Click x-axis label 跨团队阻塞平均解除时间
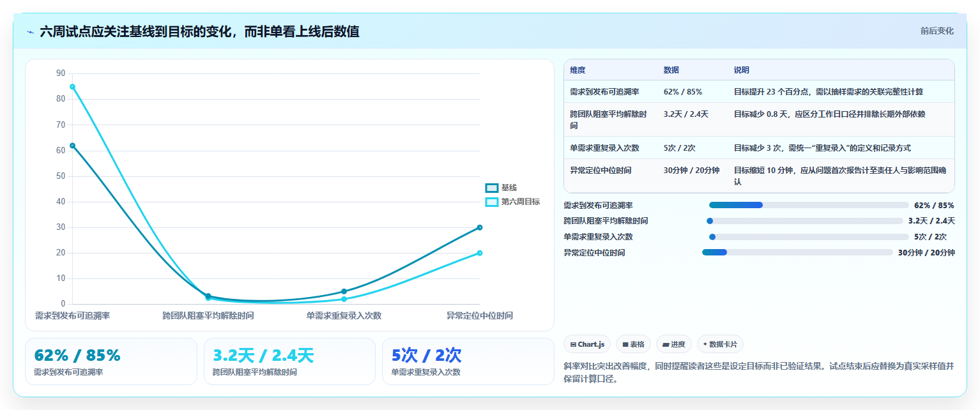The width and height of the screenshot is (980, 410). (x=208, y=315)
